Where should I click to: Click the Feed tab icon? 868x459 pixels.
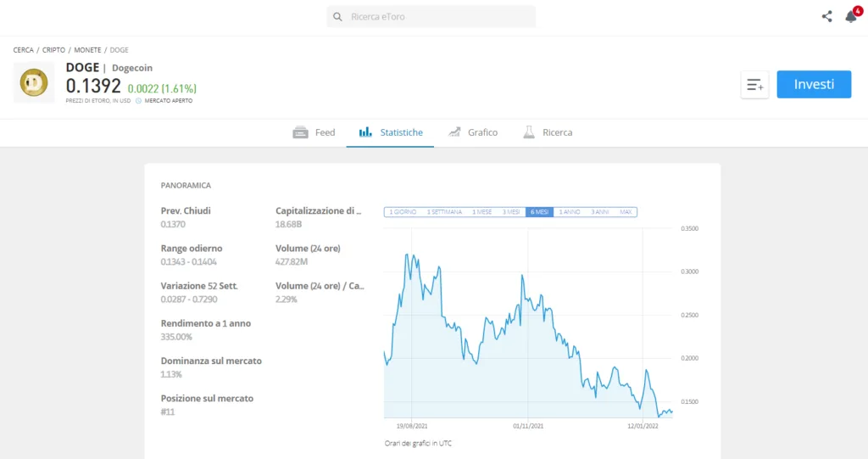pyautogui.click(x=301, y=132)
